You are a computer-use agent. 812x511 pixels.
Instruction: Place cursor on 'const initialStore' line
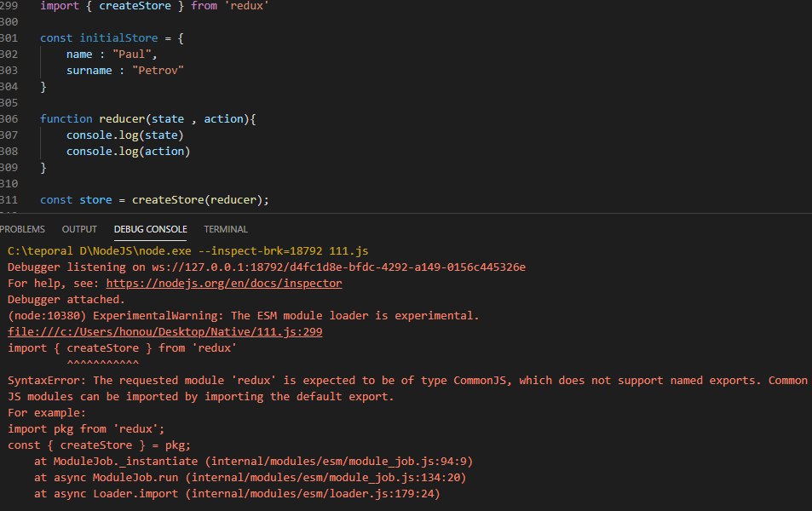point(112,38)
